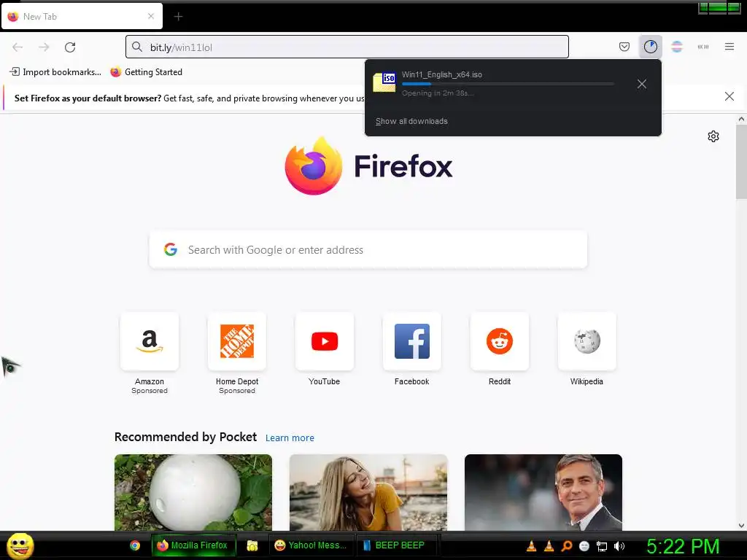Image resolution: width=747 pixels, height=560 pixels.
Task: Open the white mushroom Pocket story
Action: (x=193, y=492)
